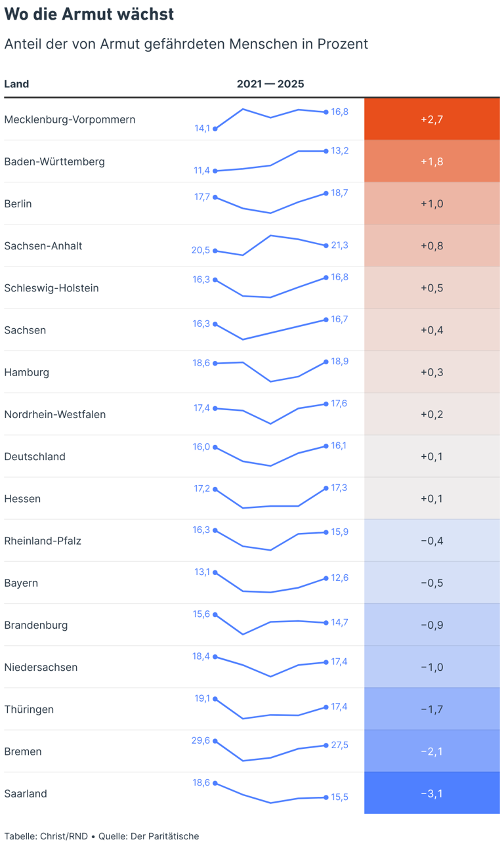This screenshot has width=504, height=846.
Task: Click the title Wo die Armut wächst
Action: 89,14
